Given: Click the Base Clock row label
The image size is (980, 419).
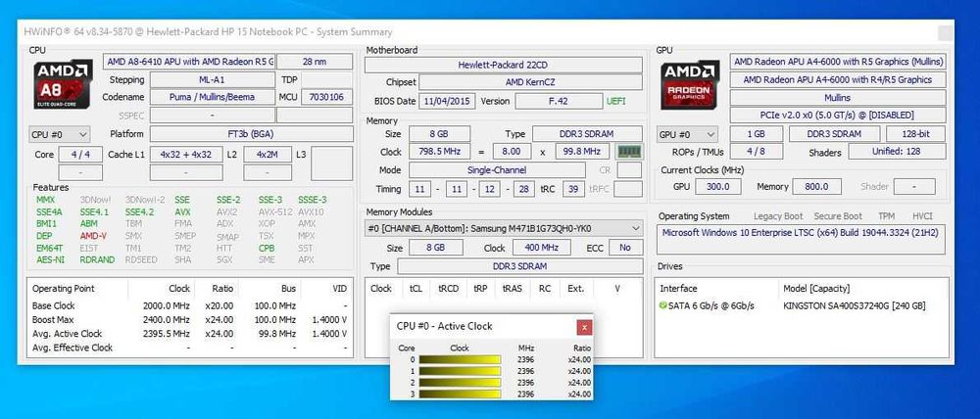Looking at the screenshot, I should (x=53, y=306).
